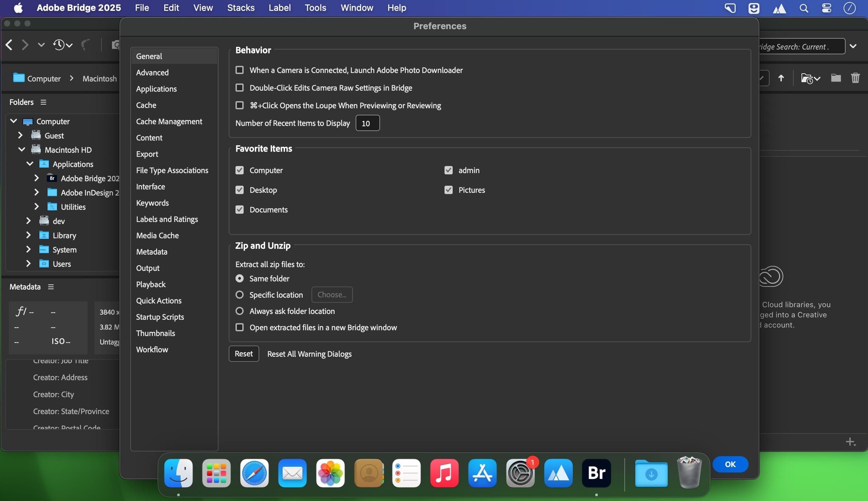Open the Metadata panel menu icon
This screenshot has width=868, height=501.
click(51, 286)
